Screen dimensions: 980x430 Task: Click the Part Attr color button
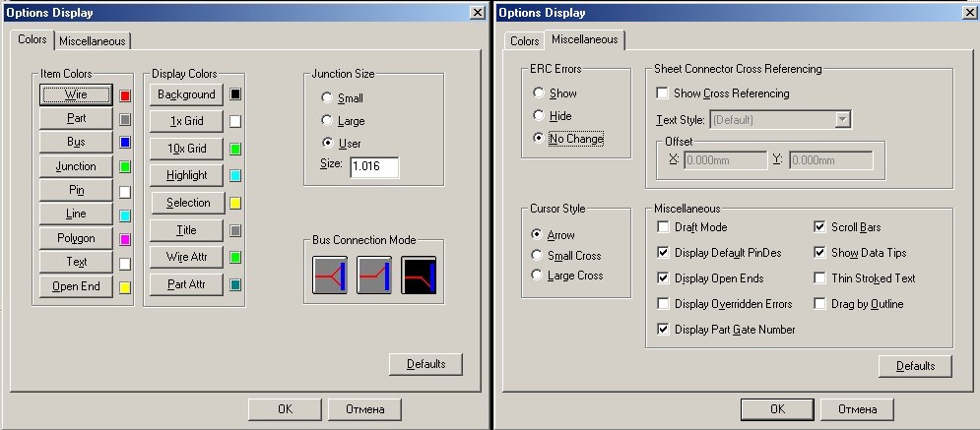pos(186,284)
